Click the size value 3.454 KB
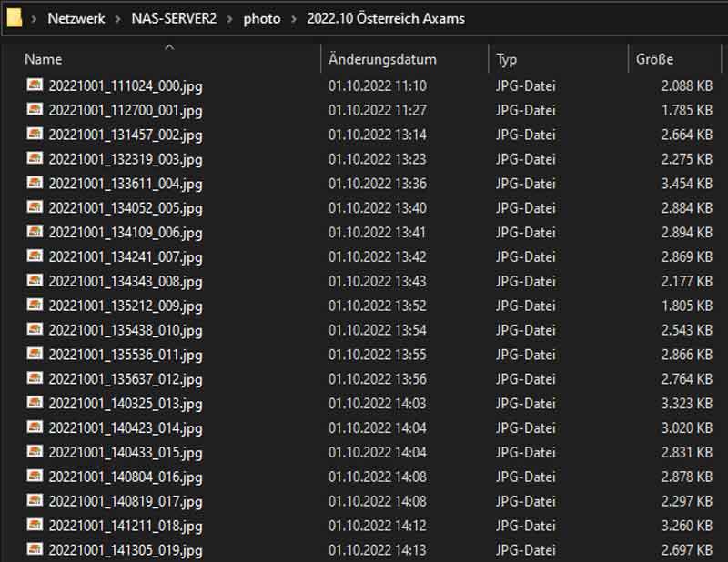This screenshot has width=728, height=562. pos(687,184)
